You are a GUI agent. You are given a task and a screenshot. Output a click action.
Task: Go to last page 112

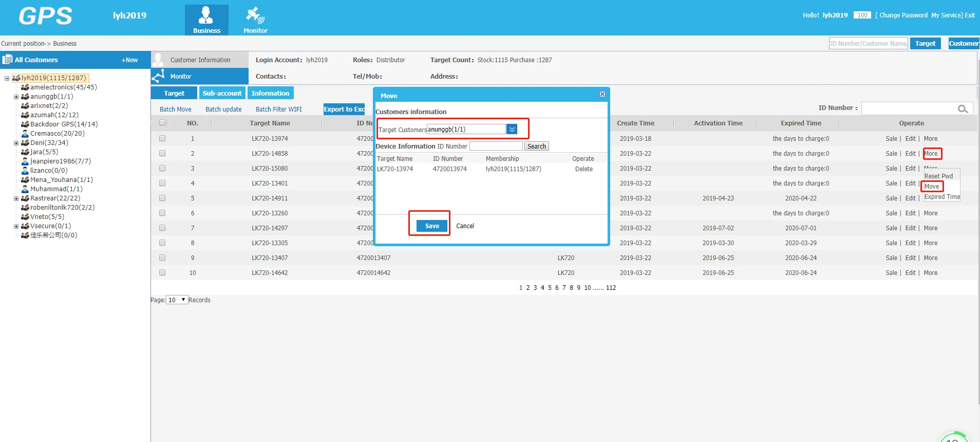coord(611,288)
